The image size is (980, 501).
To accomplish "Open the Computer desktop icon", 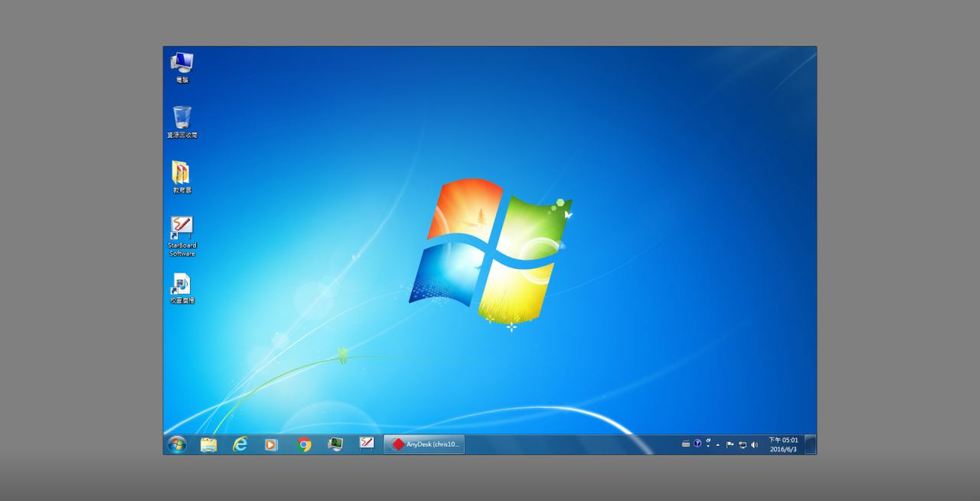I will click(181, 67).
